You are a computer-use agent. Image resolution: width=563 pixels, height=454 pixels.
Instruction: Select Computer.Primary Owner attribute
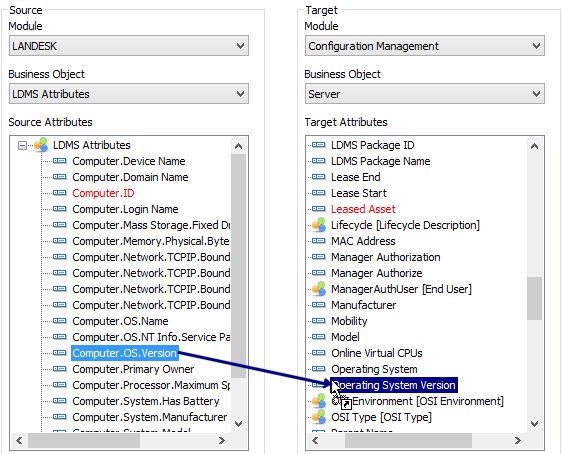[x=133, y=369]
